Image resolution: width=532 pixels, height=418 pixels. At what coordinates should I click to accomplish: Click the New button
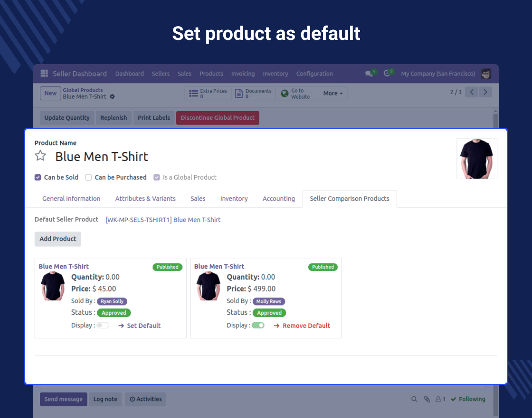[x=50, y=93]
